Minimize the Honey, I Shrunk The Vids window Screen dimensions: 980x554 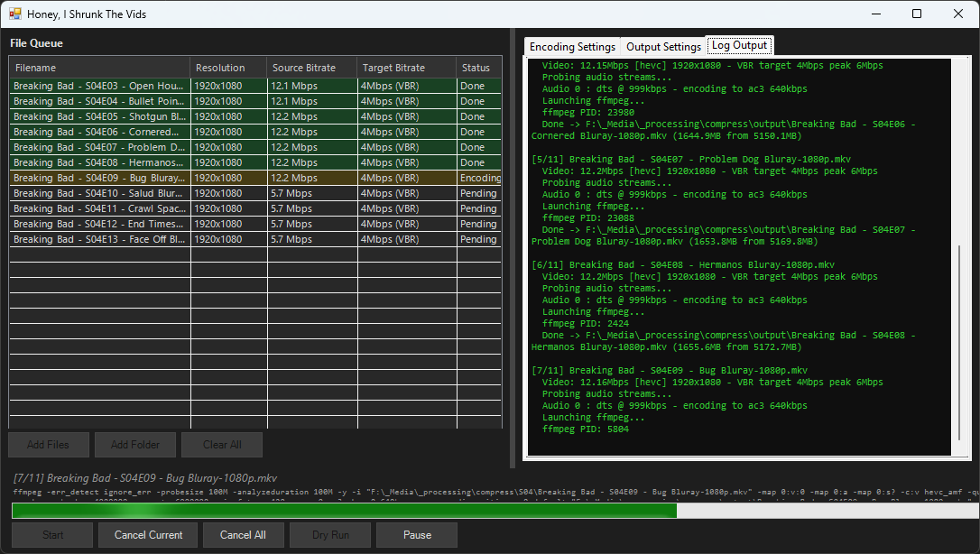875,14
